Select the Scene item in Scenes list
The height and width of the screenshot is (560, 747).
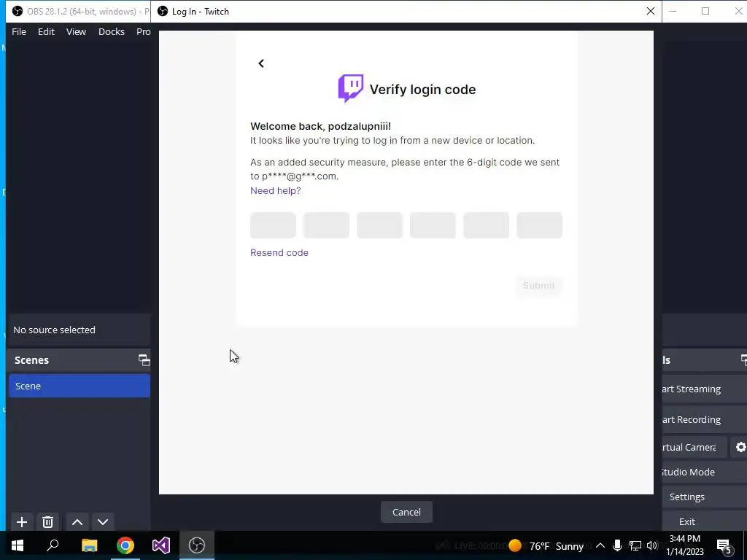point(79,386)
